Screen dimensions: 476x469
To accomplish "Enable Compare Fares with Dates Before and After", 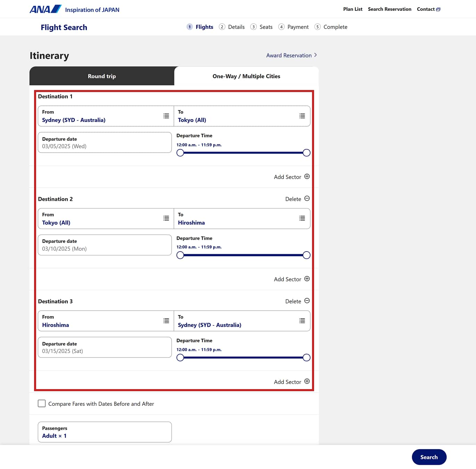I will [x=42, y=403].
